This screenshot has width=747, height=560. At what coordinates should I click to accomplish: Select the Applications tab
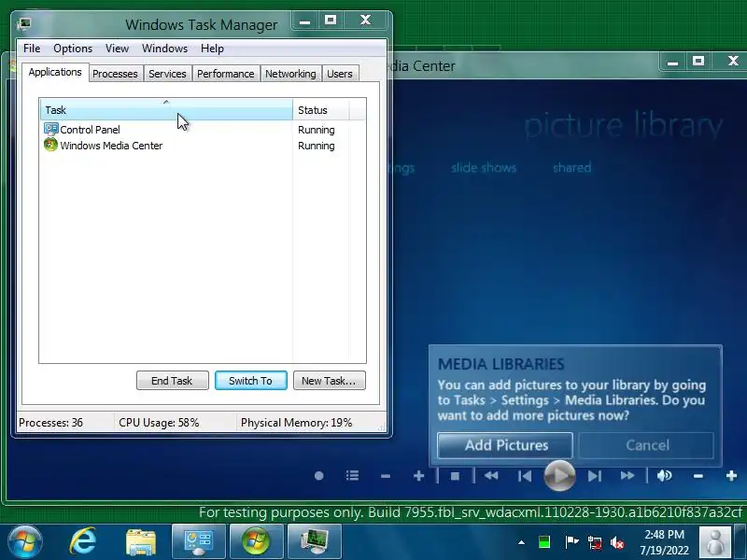[55, 73]
